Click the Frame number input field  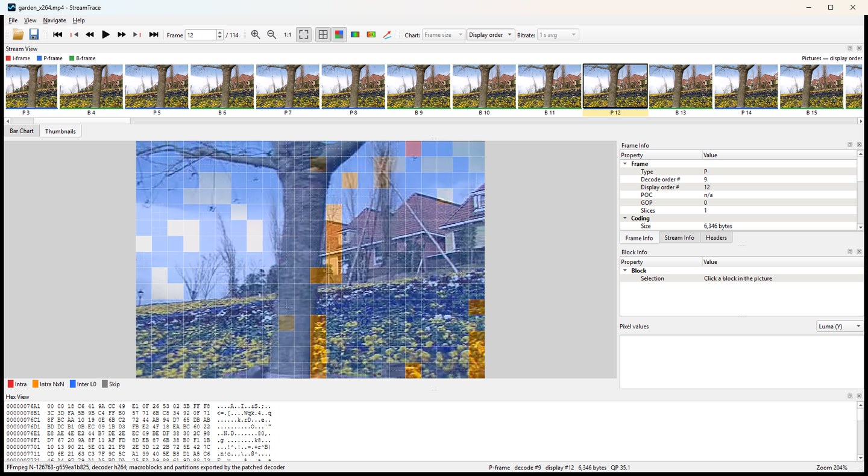[200, 35]
